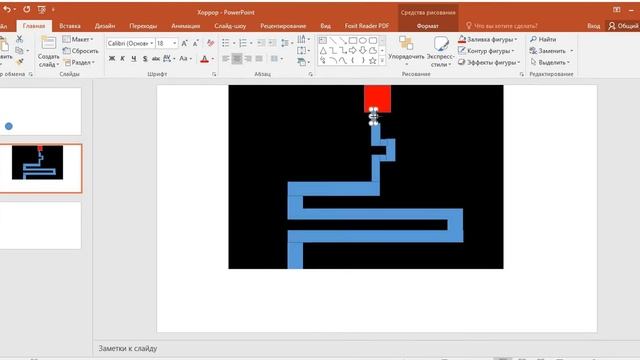This screenshot has height=360, width=640.
Task: Open Экспресс-стили quick styles dropdown
Action: point(440,51)
